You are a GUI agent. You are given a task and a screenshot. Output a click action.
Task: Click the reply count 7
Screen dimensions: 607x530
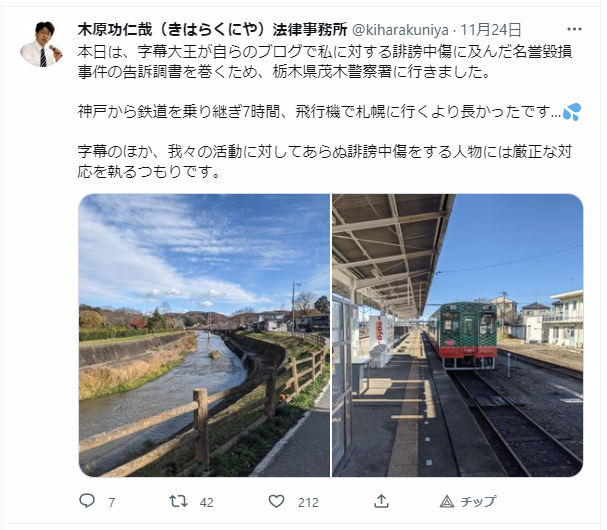111,503
